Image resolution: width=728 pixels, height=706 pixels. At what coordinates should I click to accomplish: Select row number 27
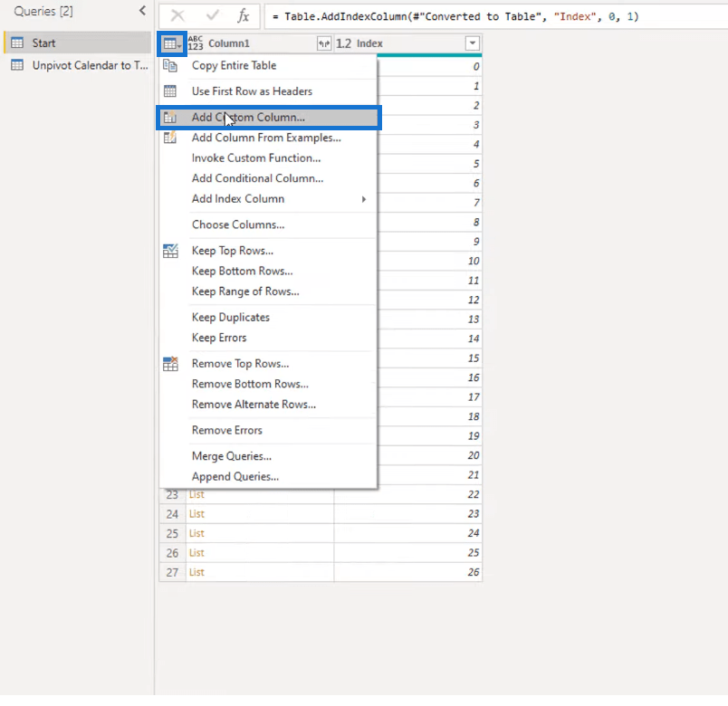pos(172,573)
